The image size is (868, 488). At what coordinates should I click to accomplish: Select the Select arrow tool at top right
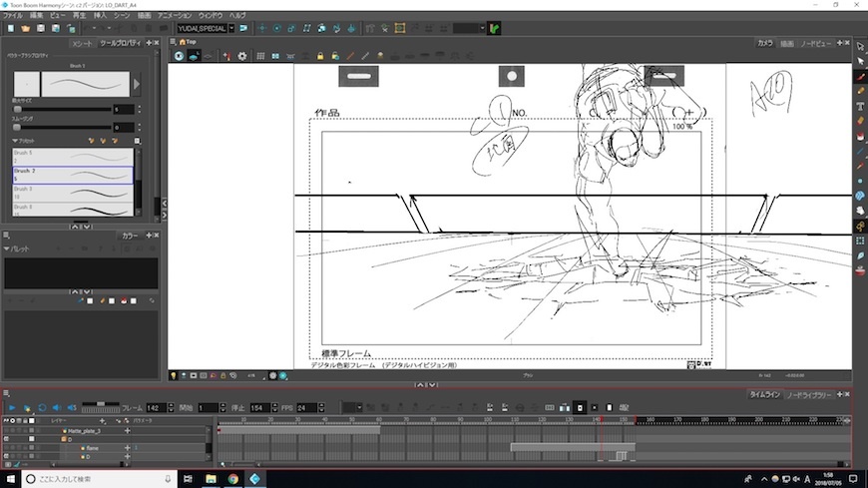(860, 47)
